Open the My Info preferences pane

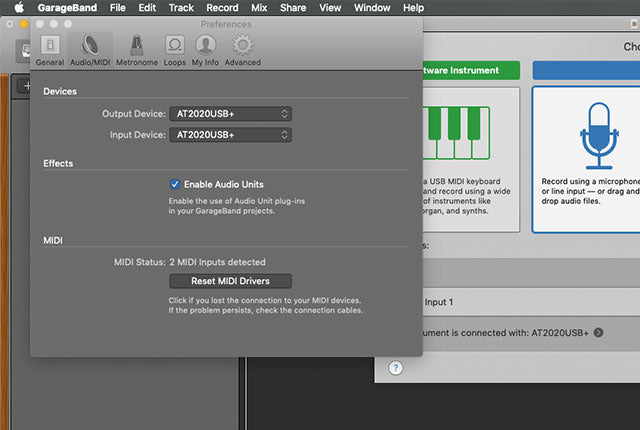tap(206, 49)
